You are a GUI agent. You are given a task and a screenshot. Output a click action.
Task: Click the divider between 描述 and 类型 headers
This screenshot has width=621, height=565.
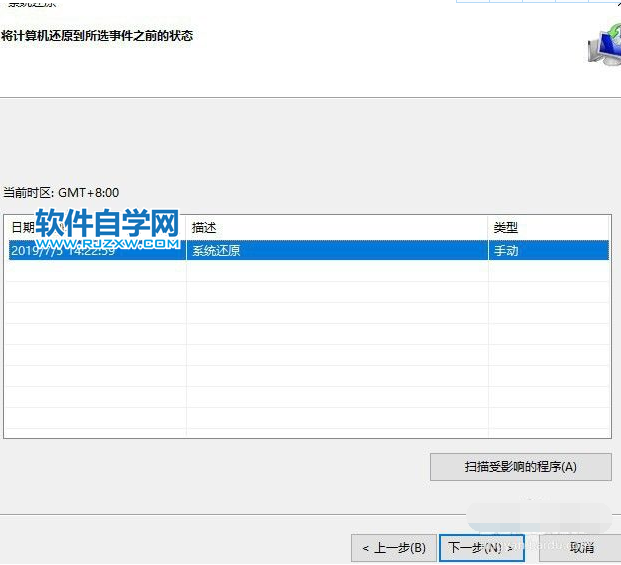[x=489, y=228]
